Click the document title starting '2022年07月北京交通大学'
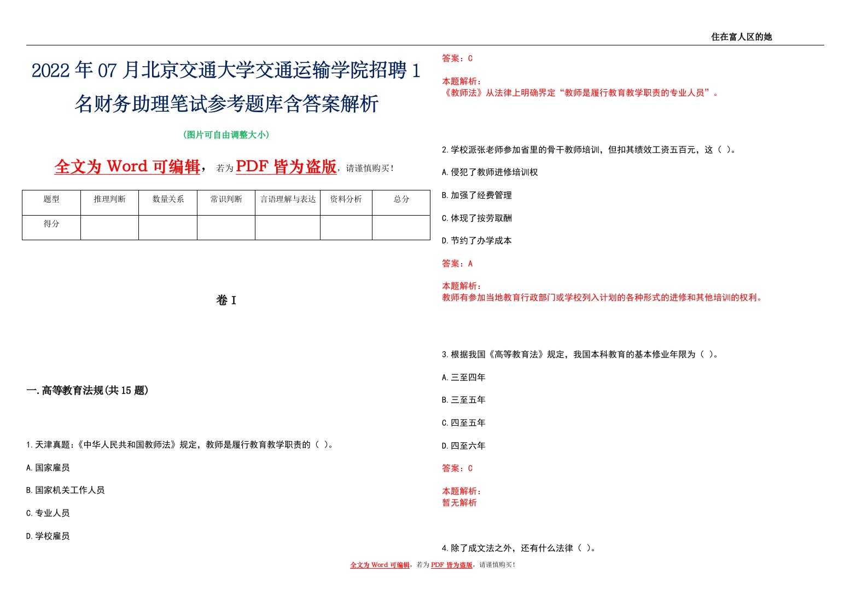 226,87
